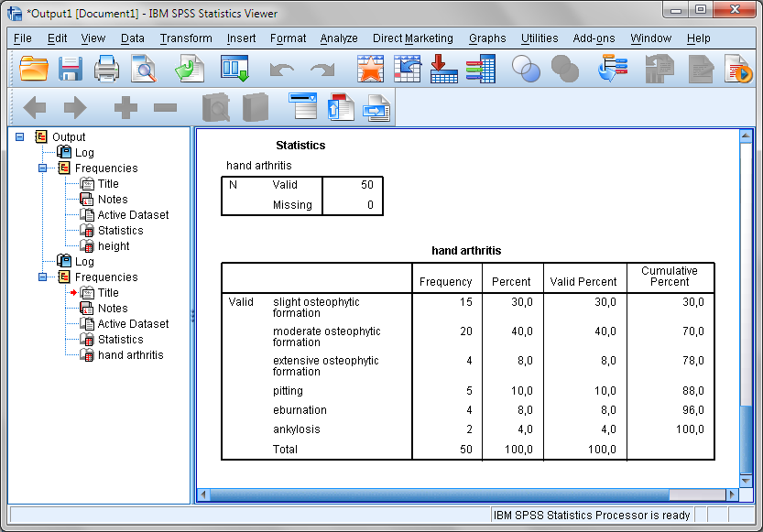Demote the item with the right arrow icon

pyautogui.click(x=75, y=107)
